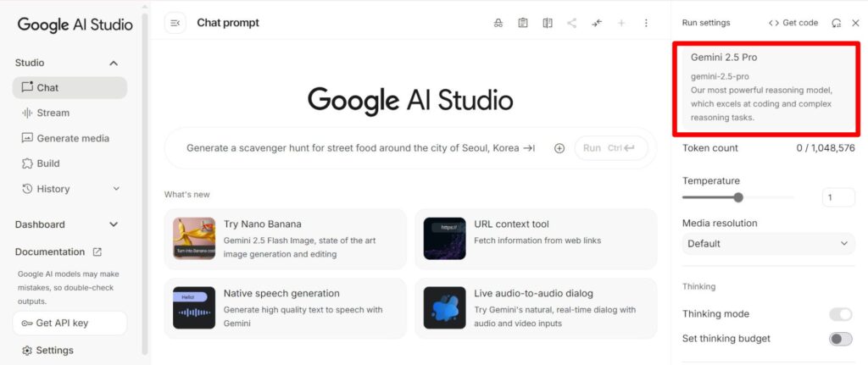The width and height of the screenshot is (868, 365).
Task: Open Settings in the sidebar
Action: pyautogui.click(x=47, y=350)
